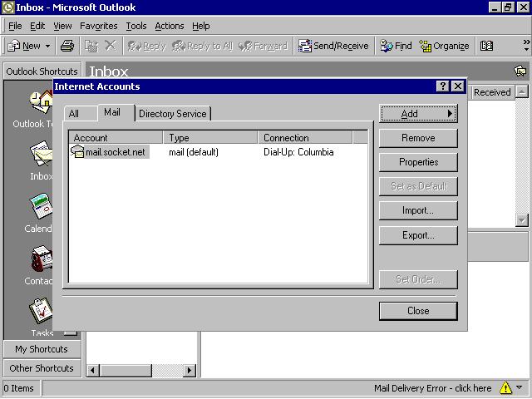The image size is (532, 399).
Task: Click the mail.socket.net account envelope icon
Action: (x=77, y=151)
